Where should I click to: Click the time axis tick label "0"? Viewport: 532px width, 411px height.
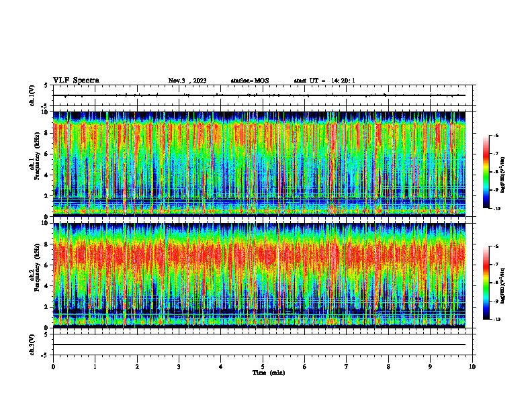pos(53,367)
